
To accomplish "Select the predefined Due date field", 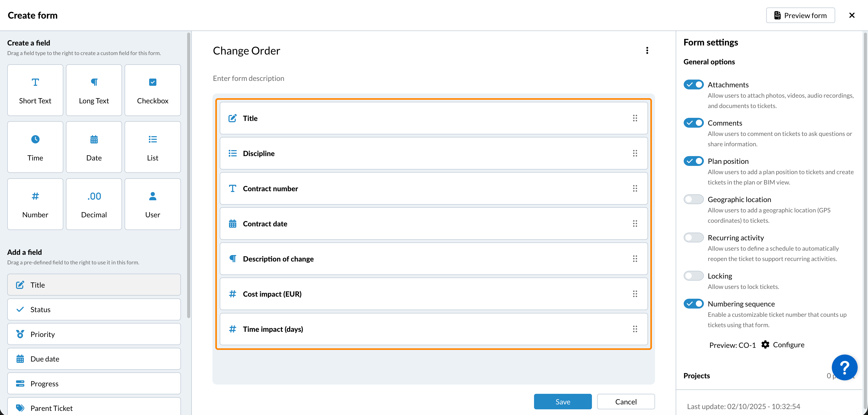I will (x=94, y=359).
